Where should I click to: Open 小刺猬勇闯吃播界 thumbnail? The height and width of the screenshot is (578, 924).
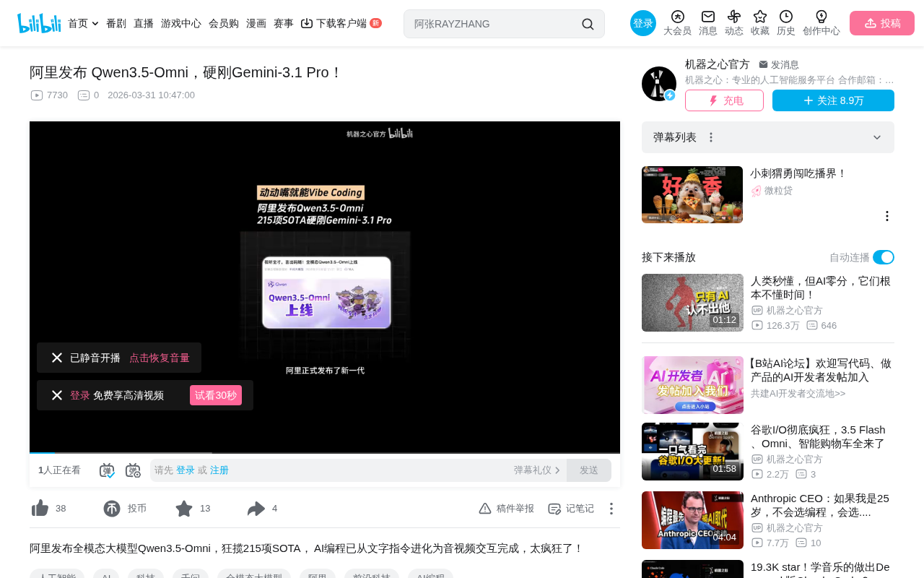[x=692, y=194]
